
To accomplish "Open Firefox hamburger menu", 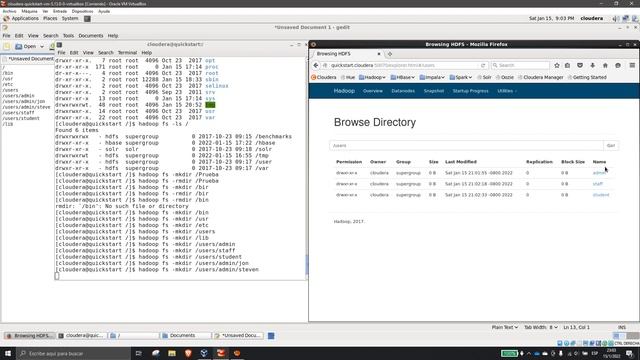I will tap(632, 65).
